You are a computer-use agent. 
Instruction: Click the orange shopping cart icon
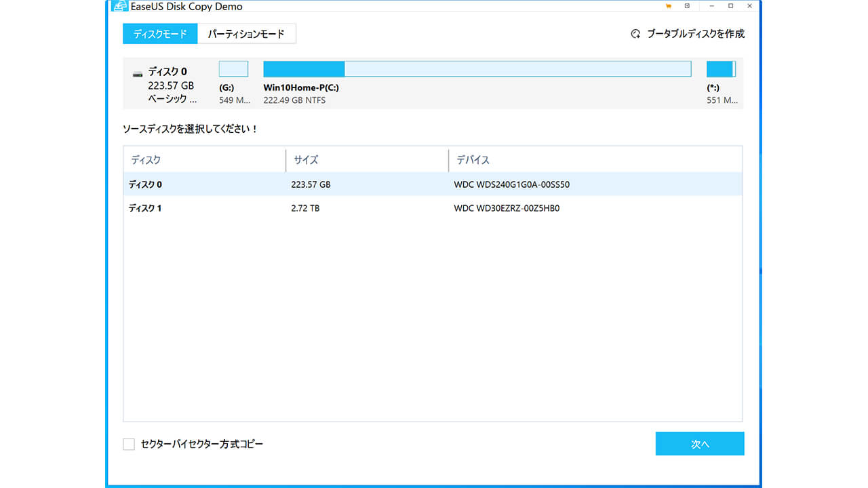(668, 5)
